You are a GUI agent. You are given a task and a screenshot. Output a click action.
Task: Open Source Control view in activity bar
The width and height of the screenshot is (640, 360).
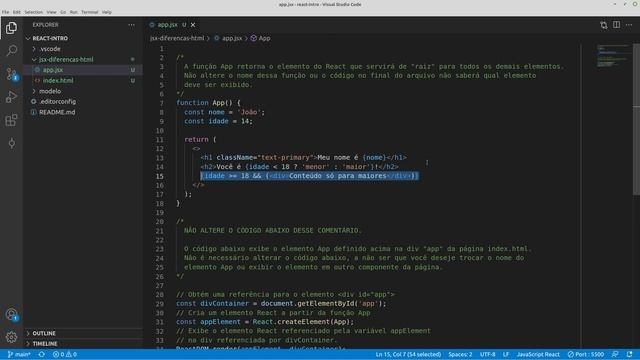tap(11, 74)
